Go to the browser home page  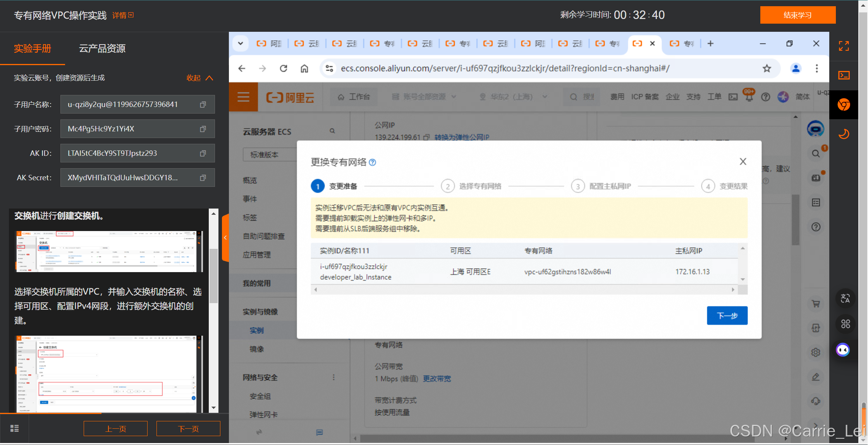304,69
